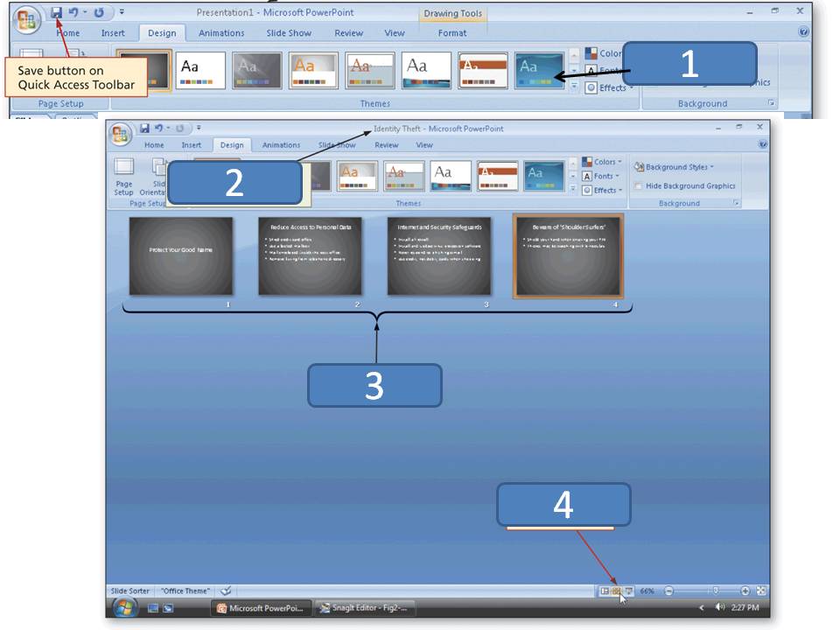Click Save icon in Identity Theft window
Viewport: 840px width, 630px height.
coord(144,128)
